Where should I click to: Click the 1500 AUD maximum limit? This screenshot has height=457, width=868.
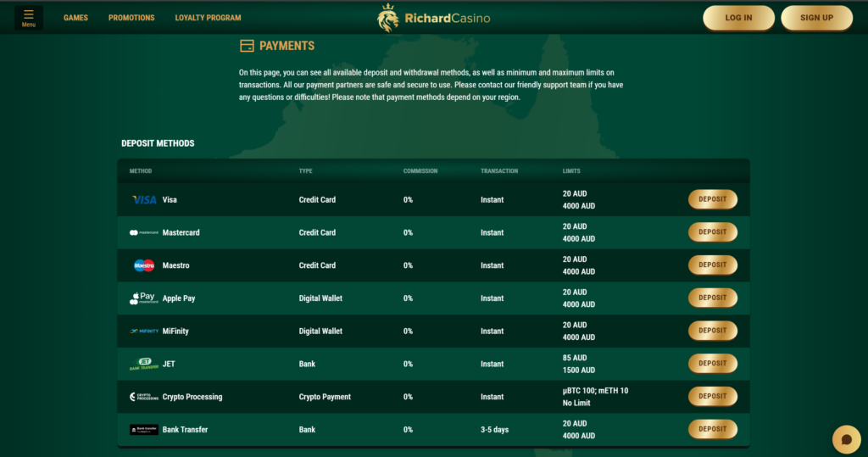coord(578,370)
